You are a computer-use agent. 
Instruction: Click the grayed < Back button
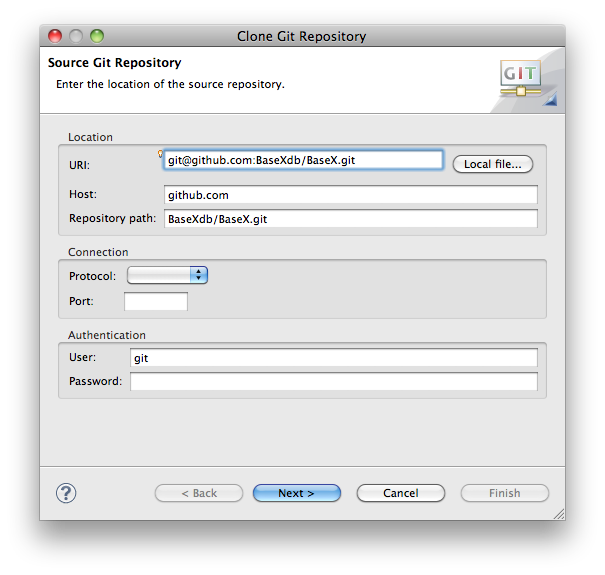tap(199, 493)
